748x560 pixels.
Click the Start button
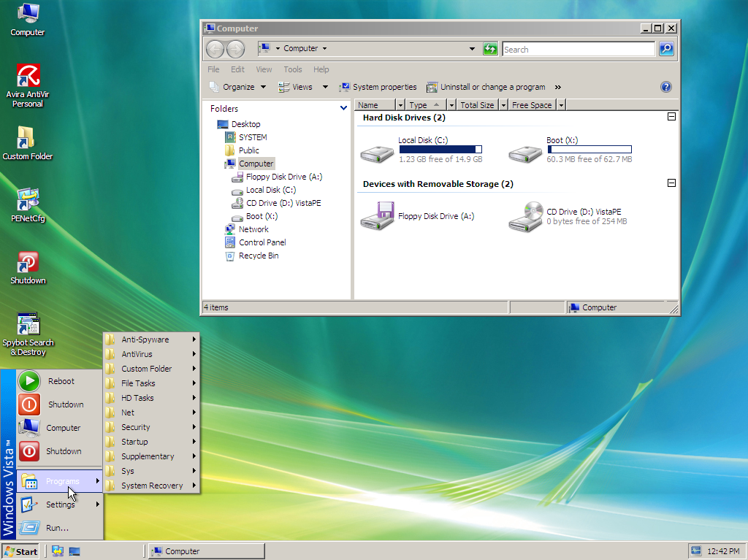coord(20,551)
